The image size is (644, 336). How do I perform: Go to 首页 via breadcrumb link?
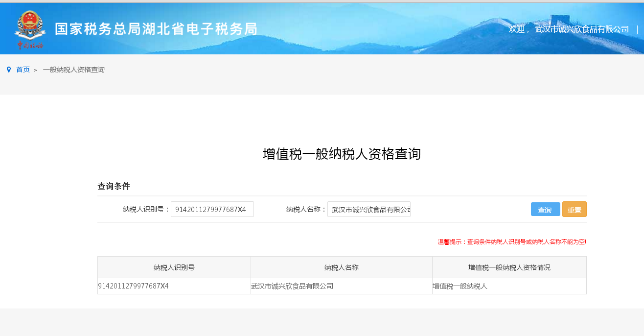point(23,70)
